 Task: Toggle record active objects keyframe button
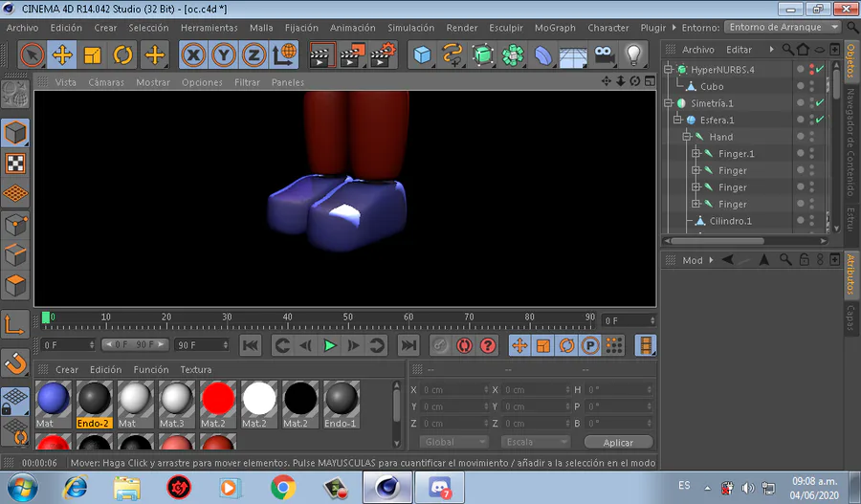tap(439, 345)
